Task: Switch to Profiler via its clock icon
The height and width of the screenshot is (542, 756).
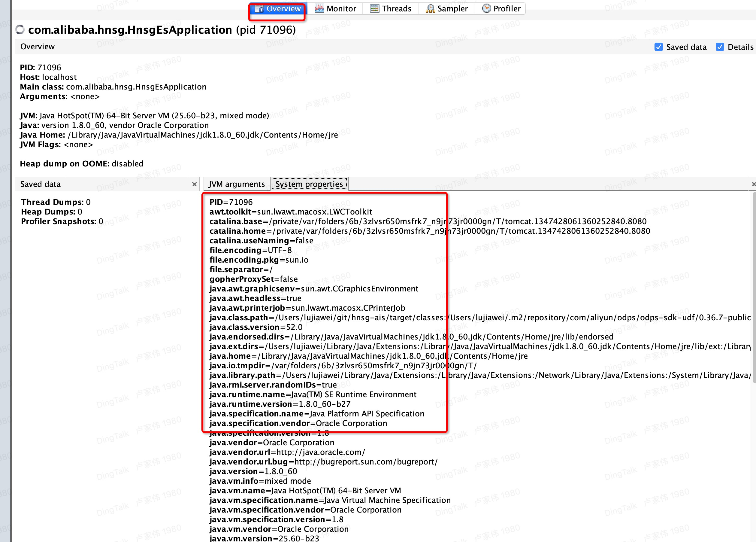Action: coord(486,9)
